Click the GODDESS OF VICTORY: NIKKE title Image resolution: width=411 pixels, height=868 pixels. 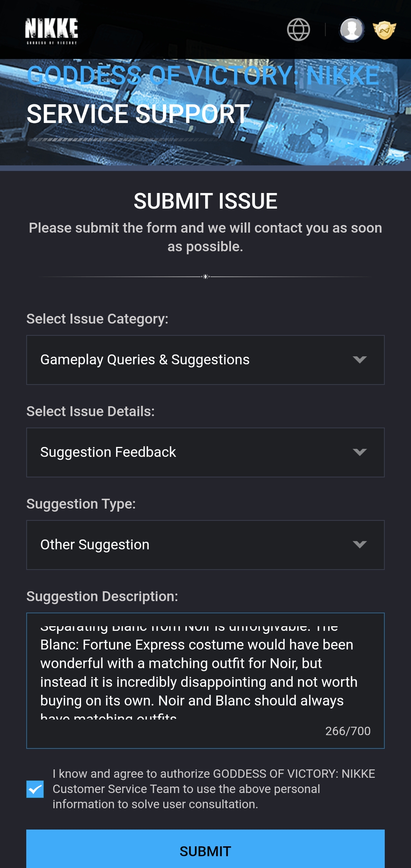pyautogui.click(x=203, y=76)
